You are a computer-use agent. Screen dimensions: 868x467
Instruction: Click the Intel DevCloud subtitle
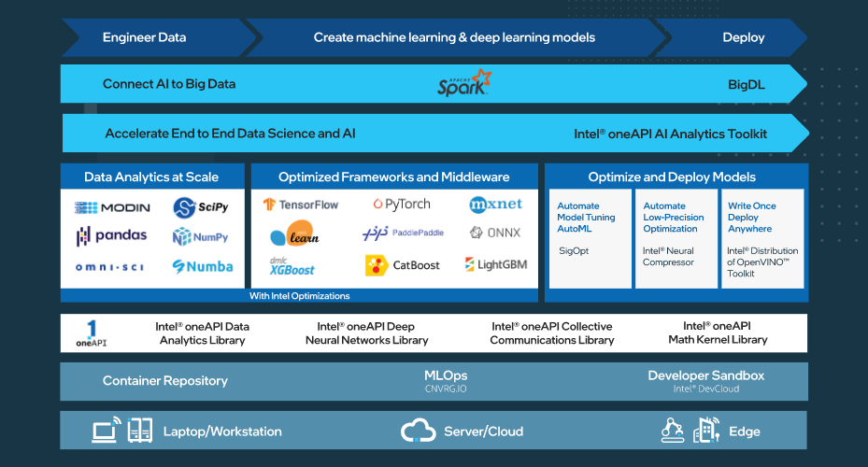pos(705,389)
